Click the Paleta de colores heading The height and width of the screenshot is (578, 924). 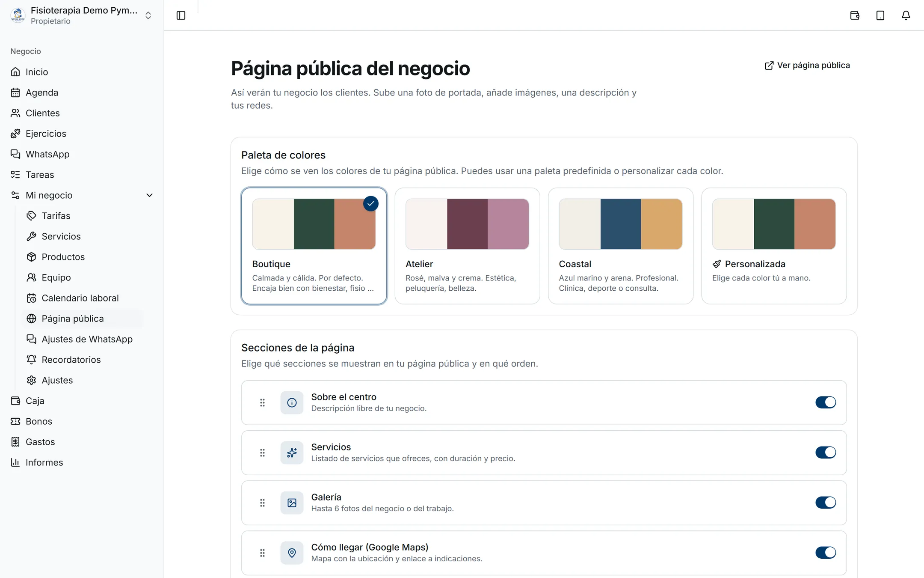[283, 155]
